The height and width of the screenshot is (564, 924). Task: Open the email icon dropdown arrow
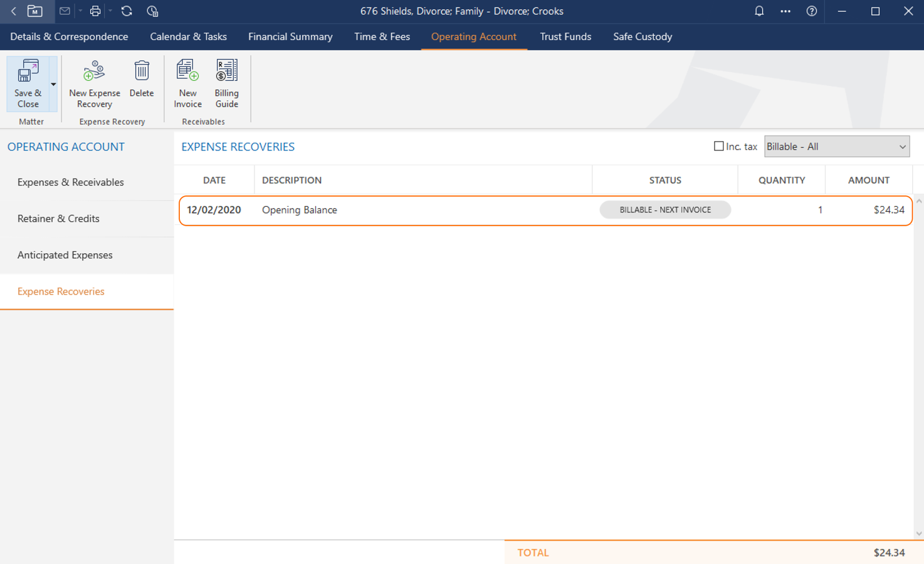pos(80,11)
